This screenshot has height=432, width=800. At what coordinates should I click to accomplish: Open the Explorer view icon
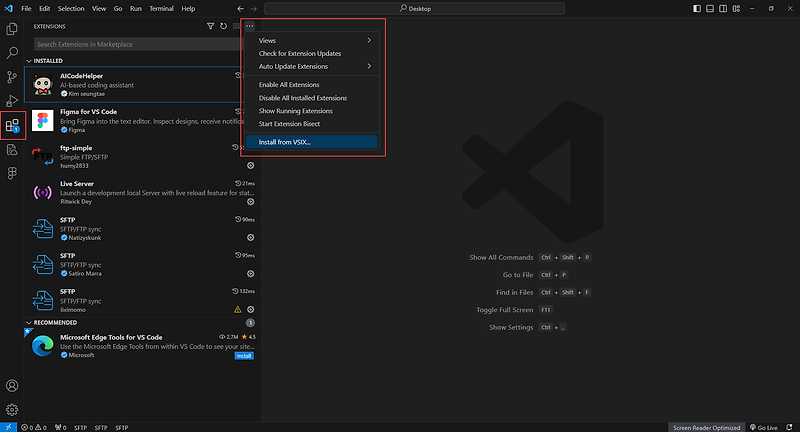pyautogui.click(x=12, y=29)
